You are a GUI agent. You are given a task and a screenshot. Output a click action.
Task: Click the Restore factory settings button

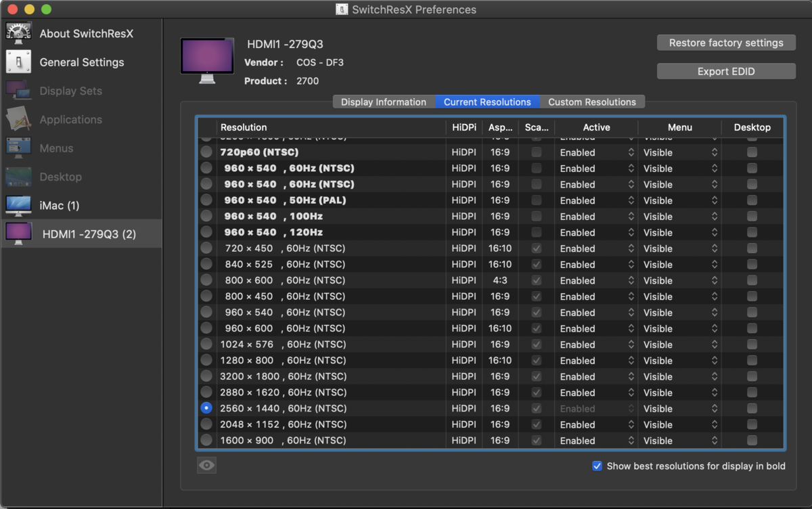(x=726, y=43)
